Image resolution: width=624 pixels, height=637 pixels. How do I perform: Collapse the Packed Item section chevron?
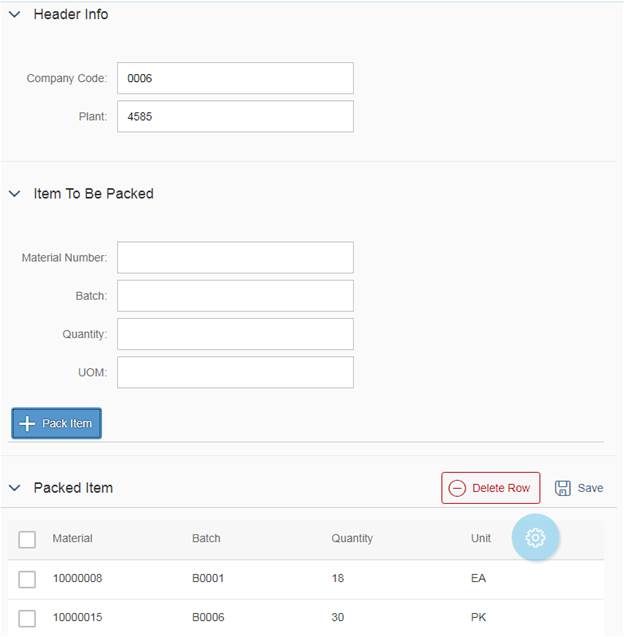(15, 488)
